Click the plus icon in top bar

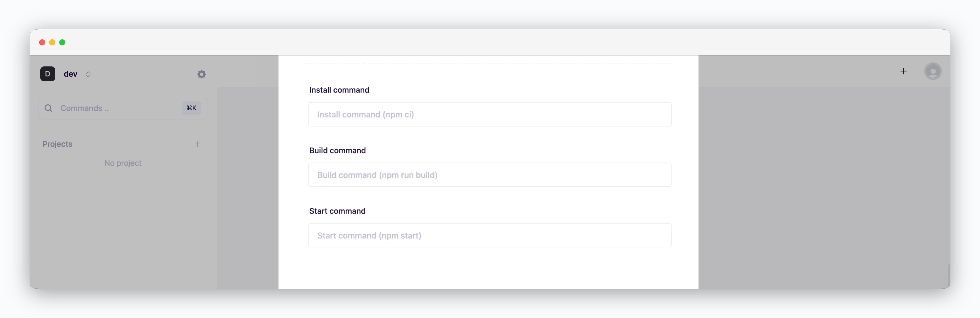coord(903,71)
